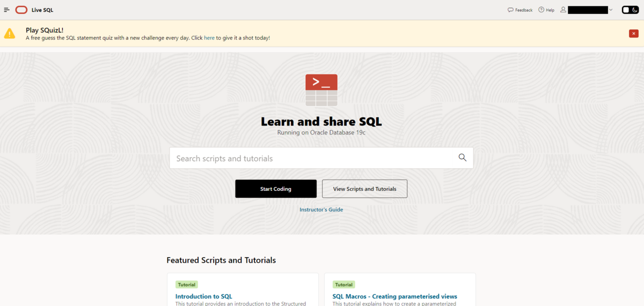Focus the Search scripts and tutorials field

point(321,158)
